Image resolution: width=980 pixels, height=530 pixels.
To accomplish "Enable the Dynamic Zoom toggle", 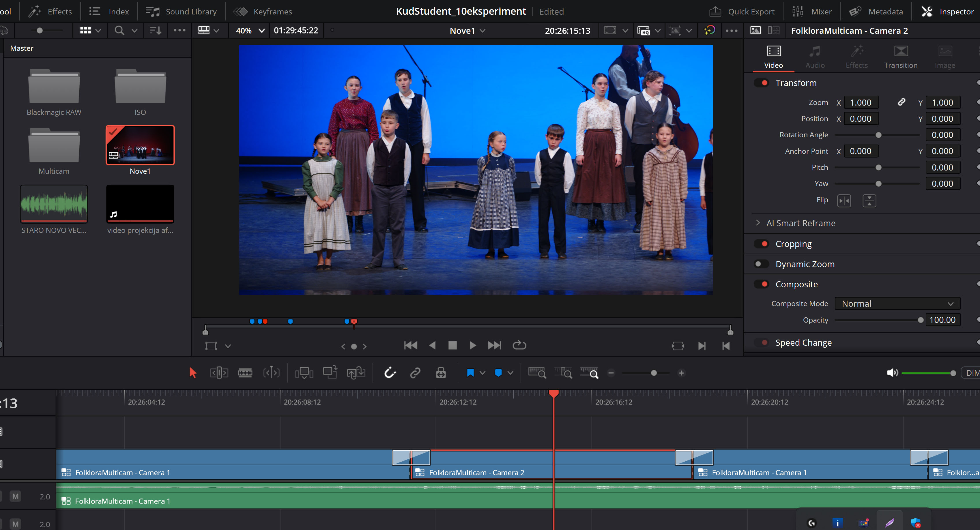I will pos(762,264).
